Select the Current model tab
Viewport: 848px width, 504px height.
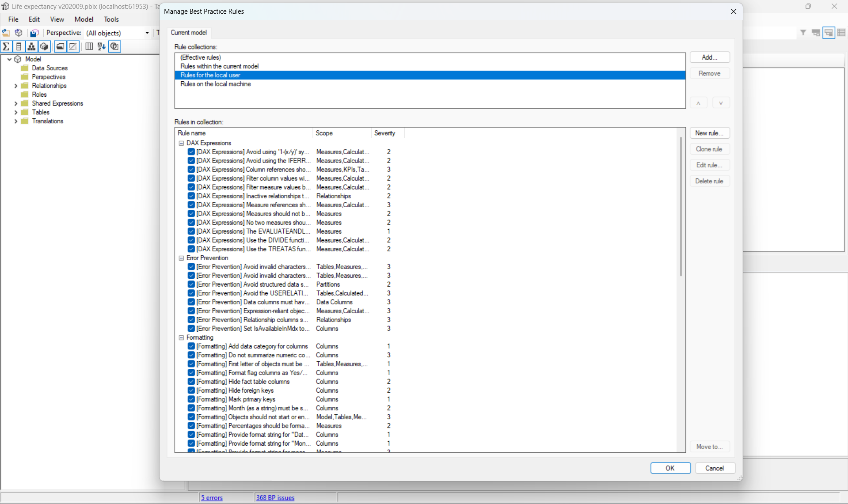[189, 33]
